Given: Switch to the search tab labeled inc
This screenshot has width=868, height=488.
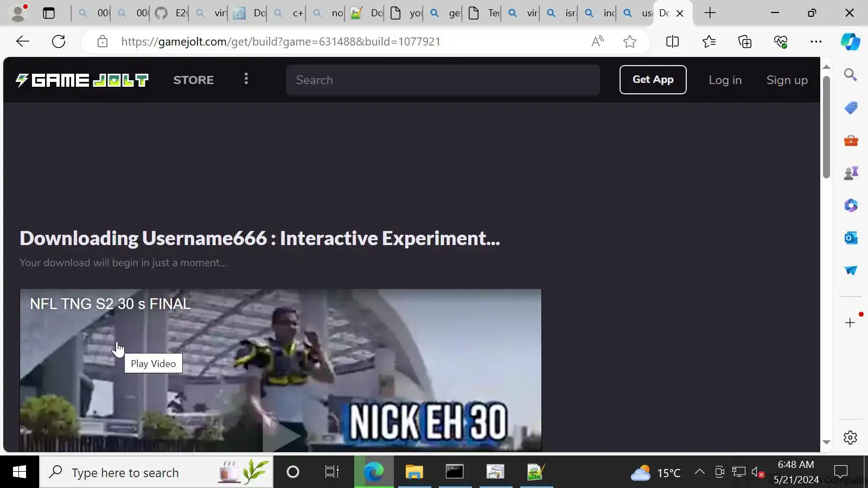Looking at the screenshot, I should point(599,13).
